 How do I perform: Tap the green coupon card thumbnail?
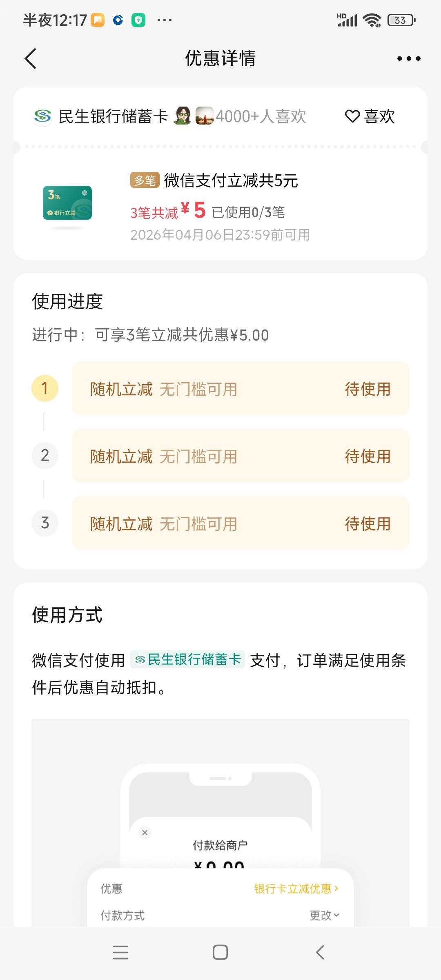[x=67, y=203]
